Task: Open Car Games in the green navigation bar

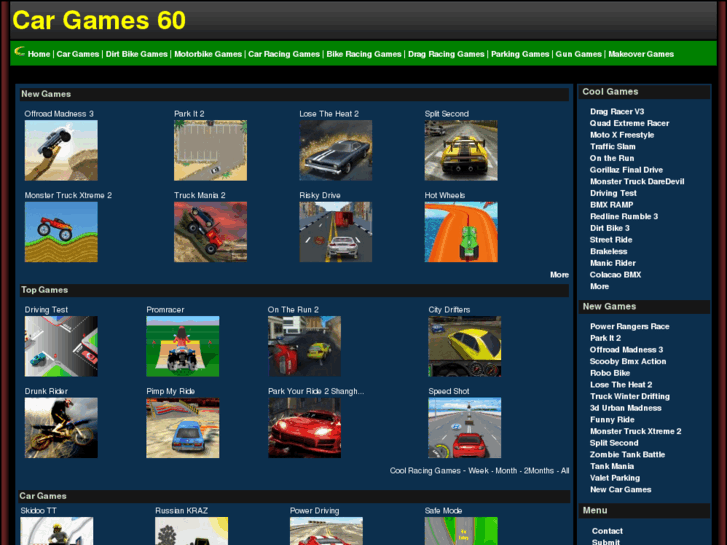Action: click(x=78, y=54)
